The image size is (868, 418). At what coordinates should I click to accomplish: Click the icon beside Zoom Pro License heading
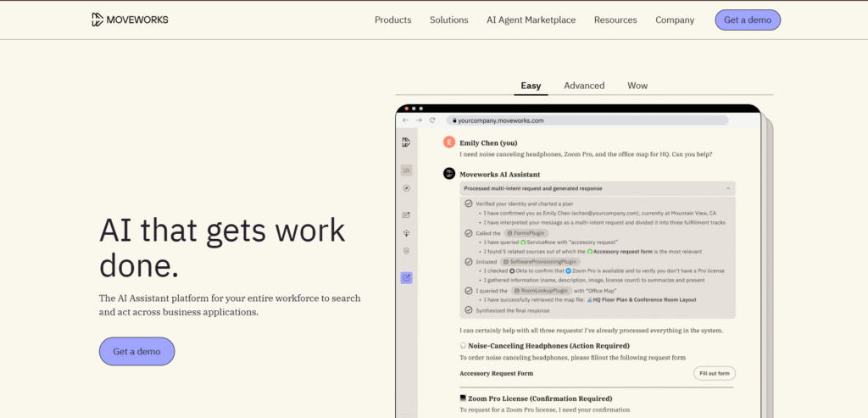pyautogui.click(x=463, y=398)
